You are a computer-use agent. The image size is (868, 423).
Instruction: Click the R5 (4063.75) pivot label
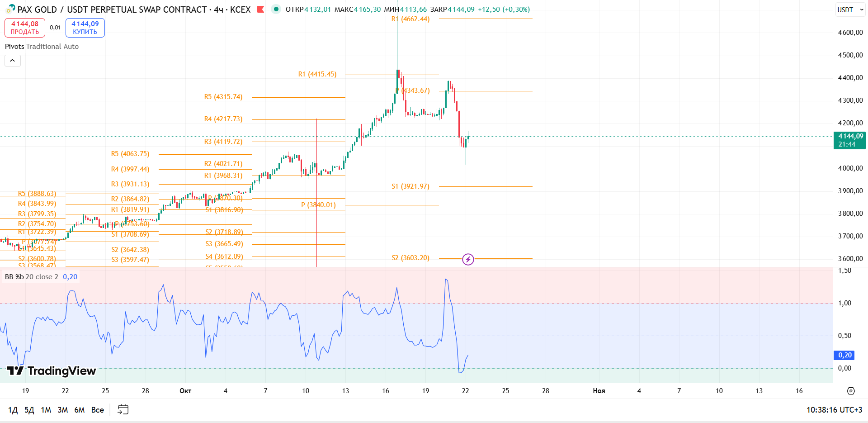click(130, 154)
